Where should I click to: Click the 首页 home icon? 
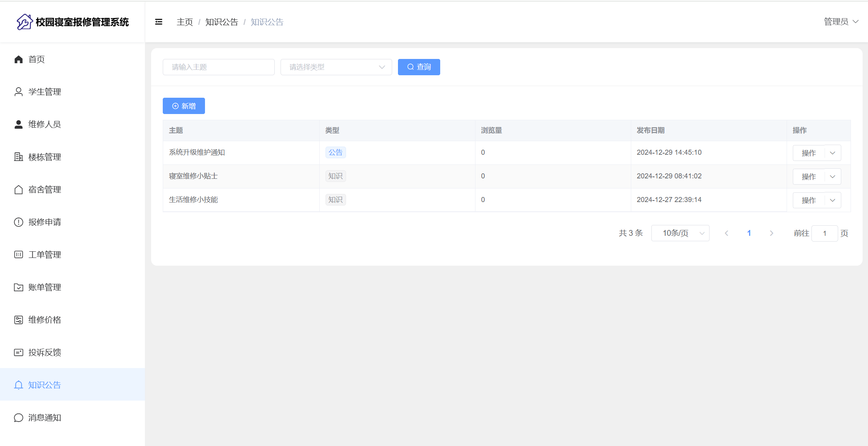point(19,59)
